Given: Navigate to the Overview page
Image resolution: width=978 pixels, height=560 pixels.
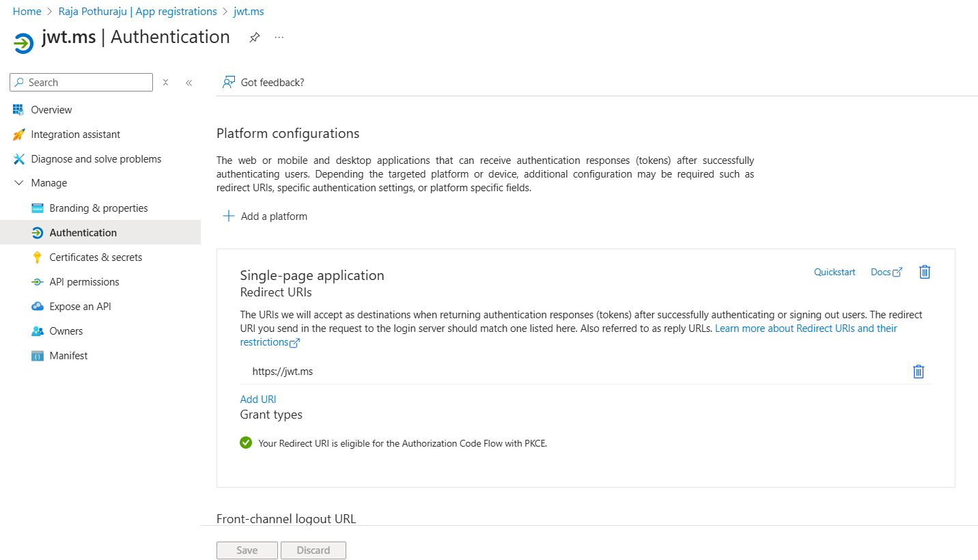Looking at the screenshot, I should click(x=51, y=109).
